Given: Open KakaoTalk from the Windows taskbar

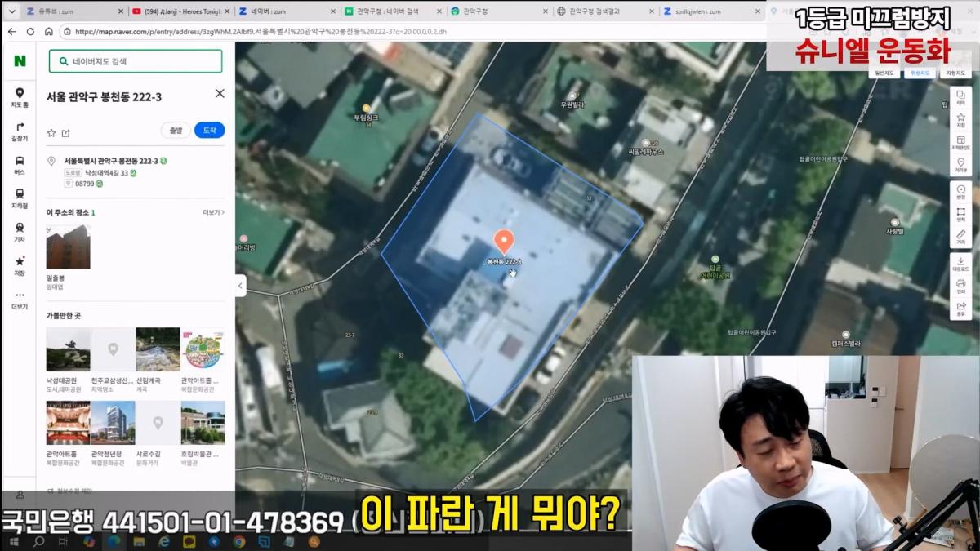Looking at the screenshot, I should (x=189, y=540).
